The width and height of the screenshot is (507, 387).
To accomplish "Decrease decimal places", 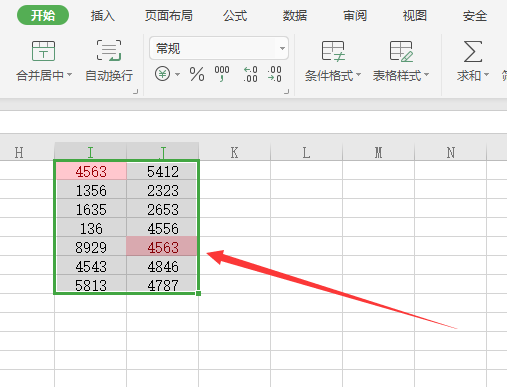I will [274, 74].
